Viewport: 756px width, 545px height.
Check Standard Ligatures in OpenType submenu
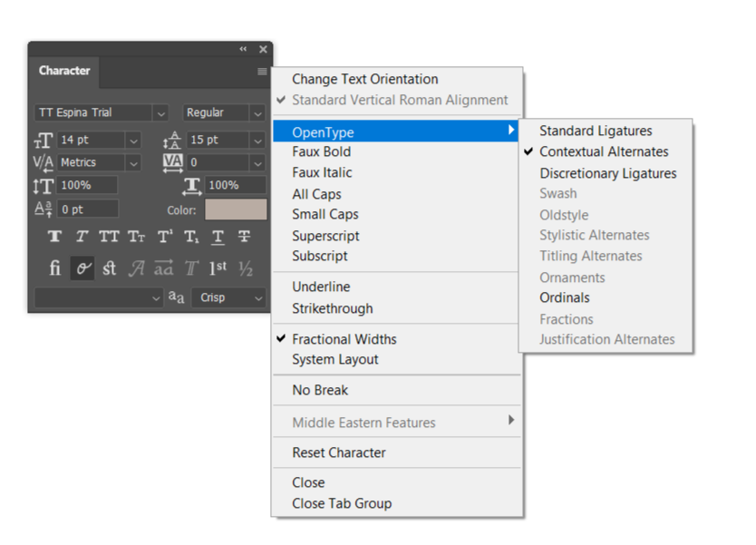tap(596, 131)
